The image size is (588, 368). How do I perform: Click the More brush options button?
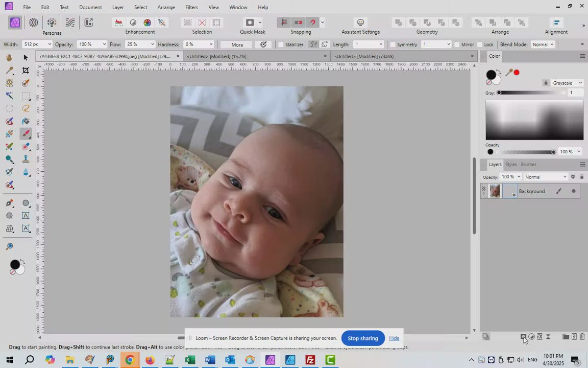[237, 44]
